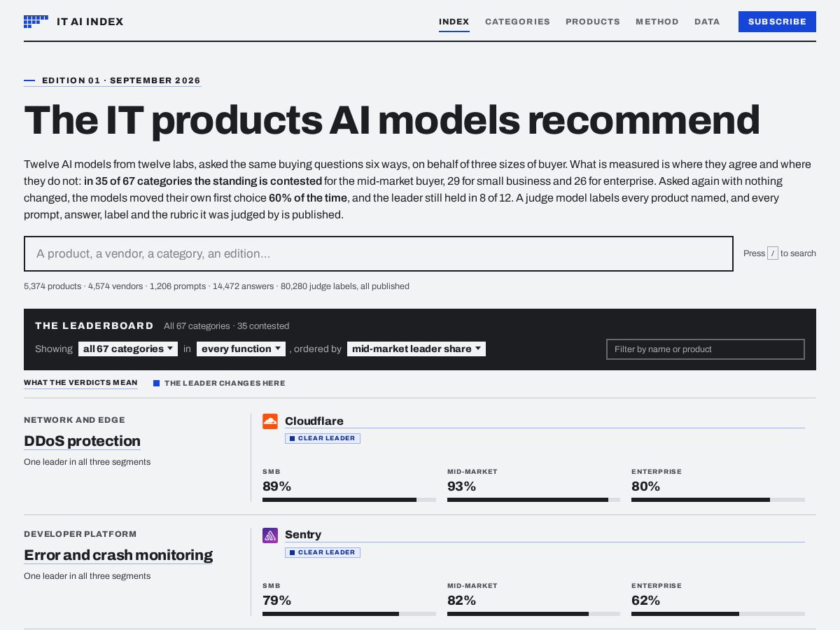Image resolution: width=840 pixels, height=630 pixels.
Task: Click the '93%' mid-market value for Cloudflare
Action: point(461,486)
